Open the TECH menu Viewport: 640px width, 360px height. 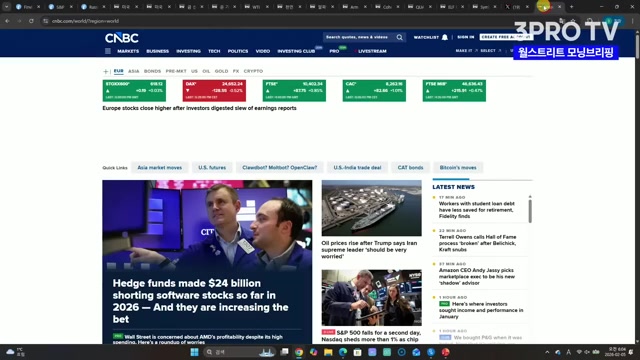tap(214, 51)
